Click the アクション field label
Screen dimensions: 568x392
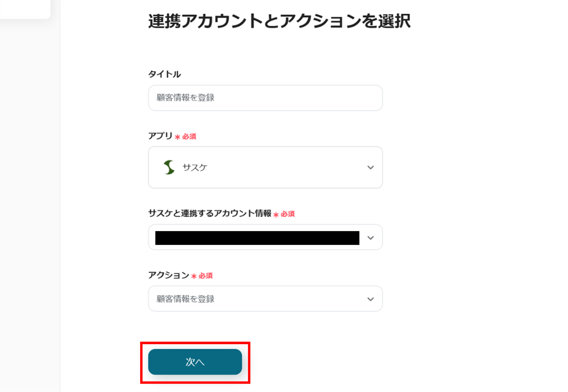169,275
